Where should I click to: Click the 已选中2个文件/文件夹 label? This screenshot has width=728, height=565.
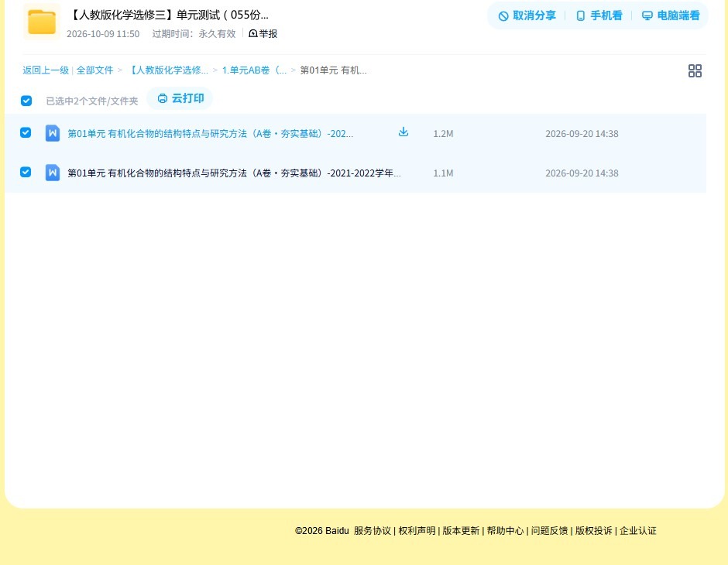[x=92, y=101]
